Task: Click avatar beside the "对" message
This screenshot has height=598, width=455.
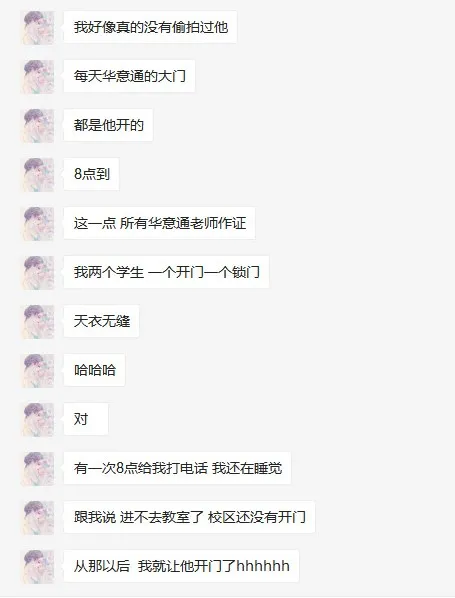Action: click(x=38, y=420)
